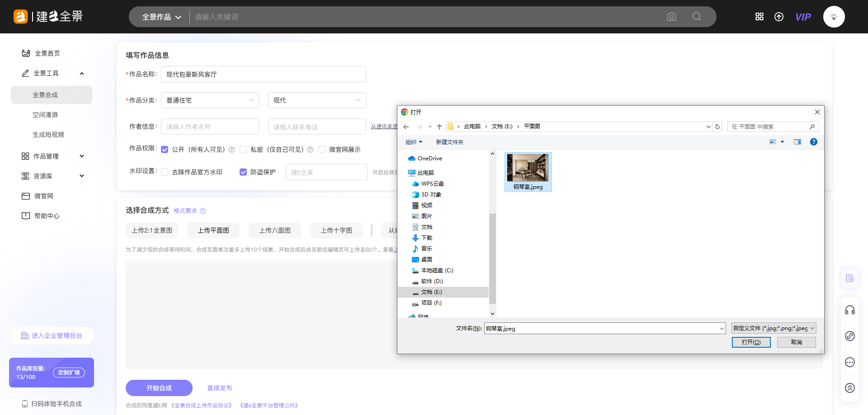The image size is (868, 415).
Task: Click the file dialog help question icon
Action: coord(813,142)
